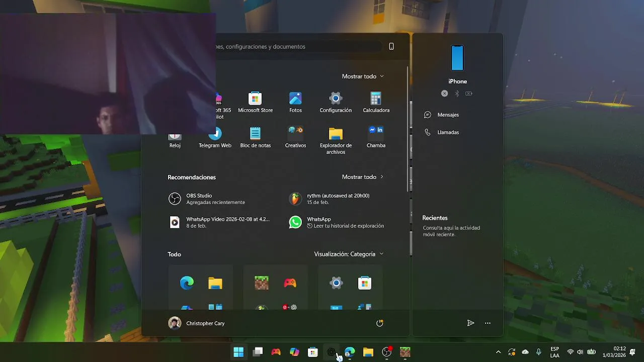Click the battery tray icon

coord(592,352)
